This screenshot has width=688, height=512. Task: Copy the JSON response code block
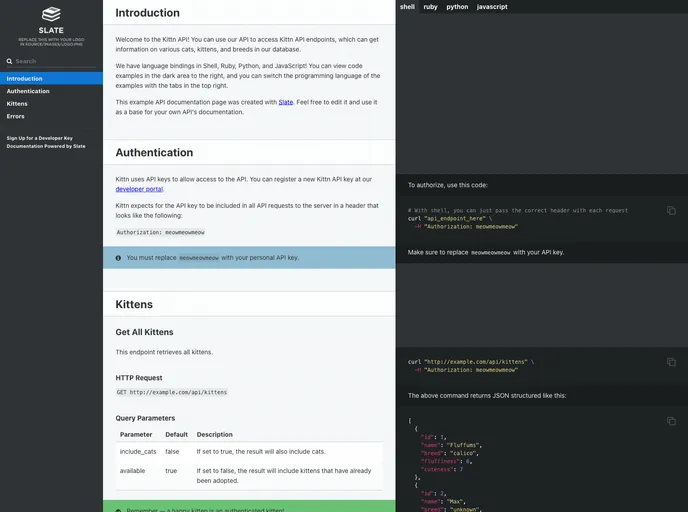[x=671, y=422]
